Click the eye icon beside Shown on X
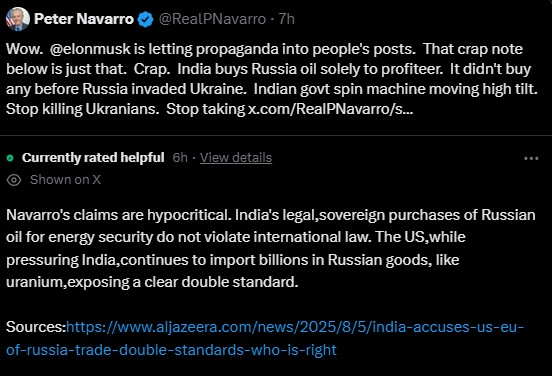552x376 pixels. pyautogui.click(x=14, y=180)
